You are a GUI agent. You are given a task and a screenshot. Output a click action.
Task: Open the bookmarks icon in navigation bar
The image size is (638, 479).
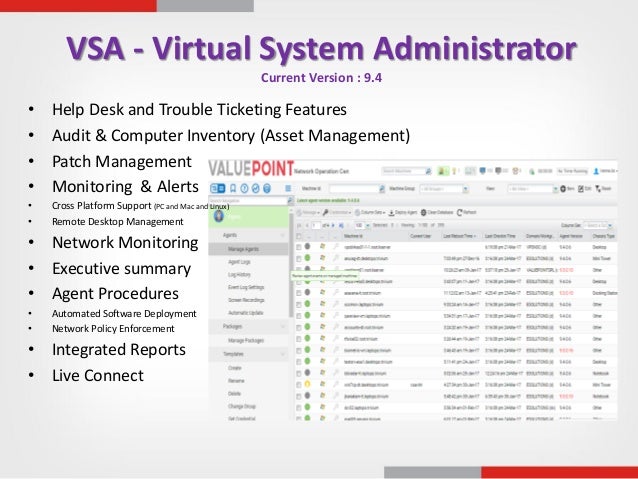pos(233,188)
